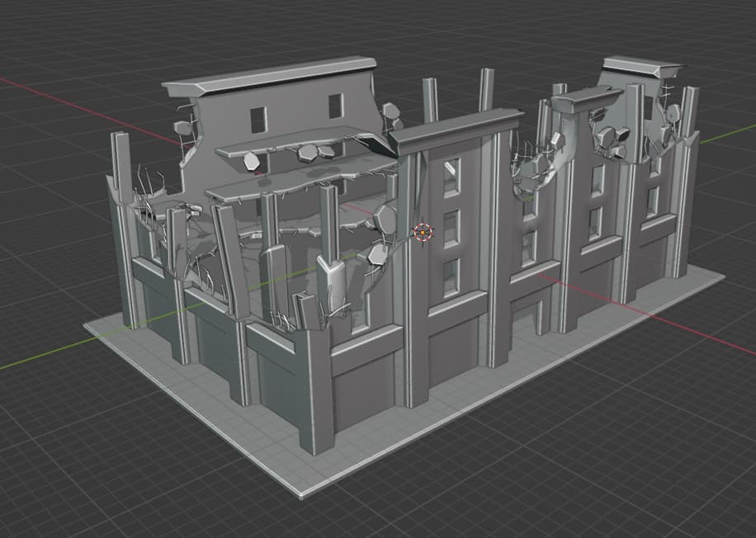Select the leftmost hexagonal rubble chunk on the floor slab
This screenshot has height=538, width=756.
pos(251,161)
